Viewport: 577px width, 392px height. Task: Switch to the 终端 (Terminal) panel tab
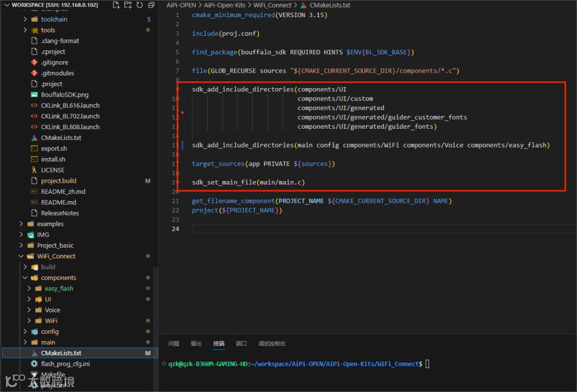[x=219, y=343]
